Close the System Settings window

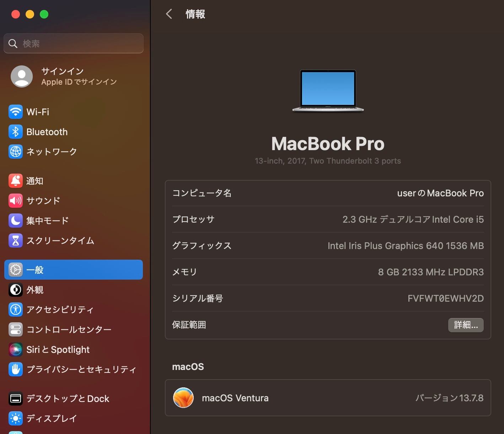click(16, 14)
